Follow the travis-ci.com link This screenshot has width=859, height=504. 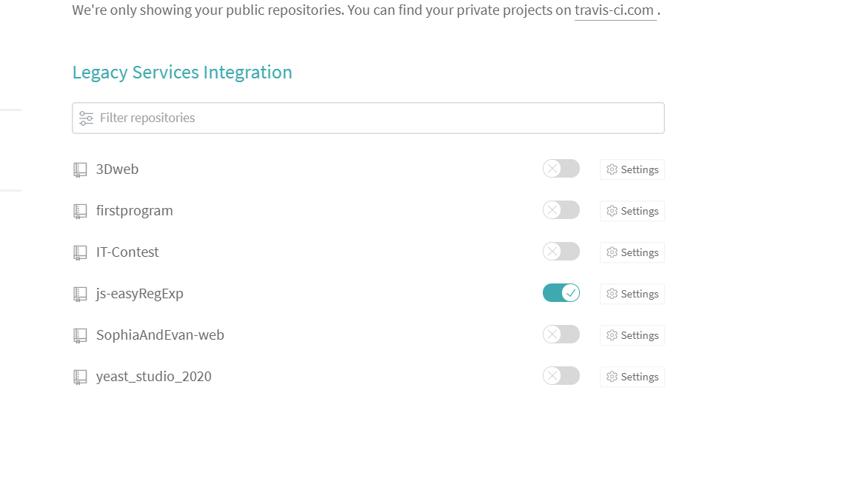click(615, 10)
